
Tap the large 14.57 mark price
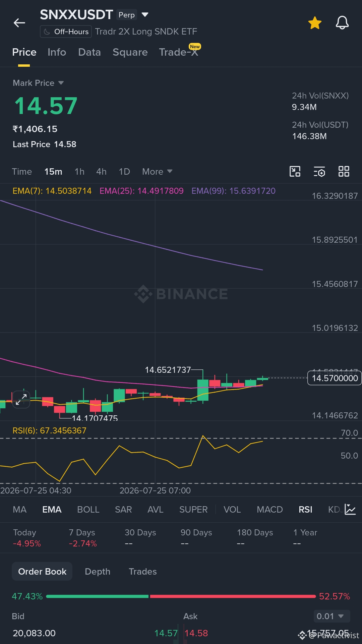[x=46, y=106]
